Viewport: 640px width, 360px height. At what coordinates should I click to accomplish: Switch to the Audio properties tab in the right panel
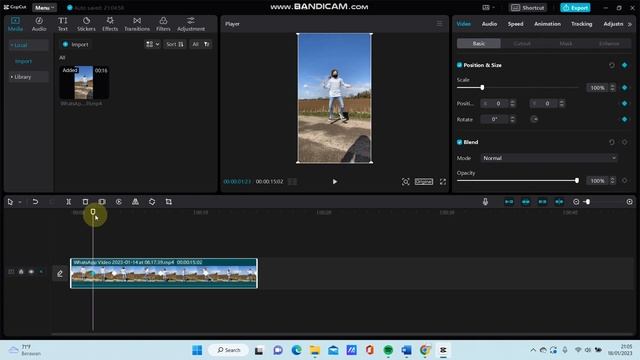coord(489,24)
